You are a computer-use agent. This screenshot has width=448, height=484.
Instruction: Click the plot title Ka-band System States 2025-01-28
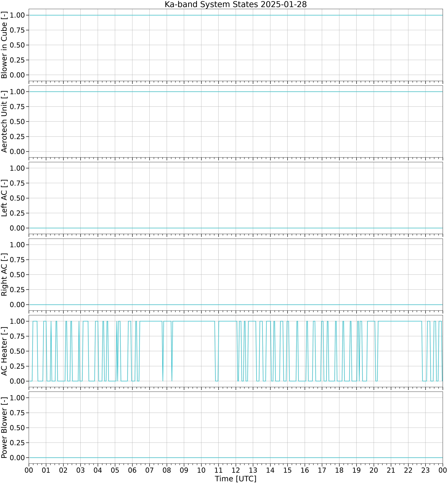click(x=236, y=4)
